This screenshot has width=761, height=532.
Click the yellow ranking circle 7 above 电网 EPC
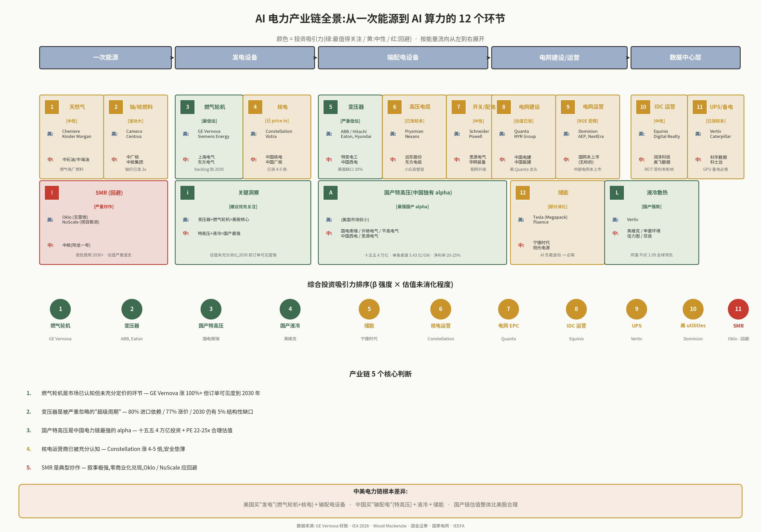click(508, 309)
